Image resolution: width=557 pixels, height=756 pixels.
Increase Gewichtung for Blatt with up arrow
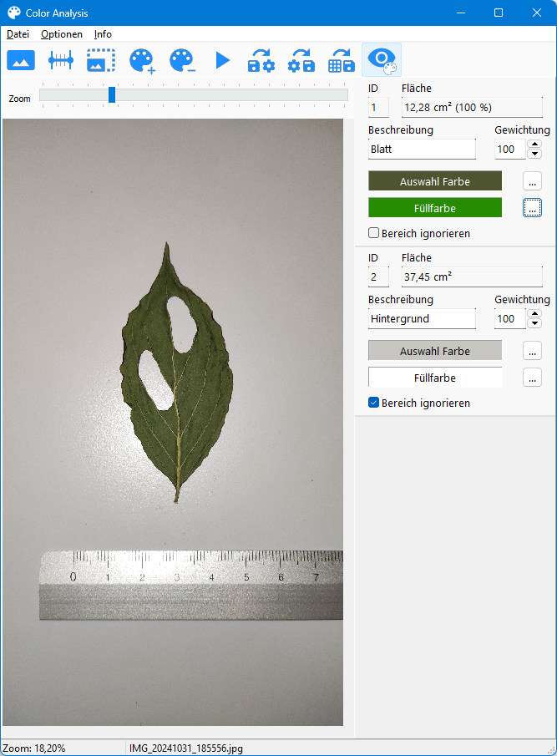tap(534, 145)
